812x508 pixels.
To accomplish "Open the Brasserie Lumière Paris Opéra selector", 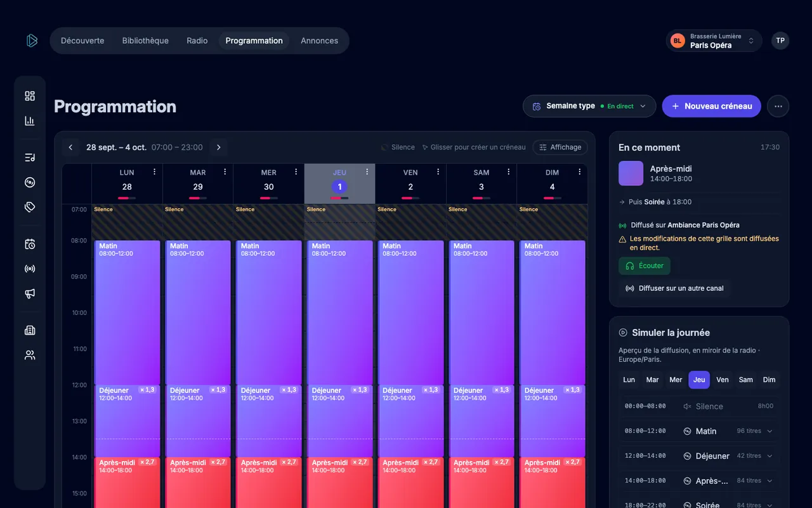I will pos(714,41).
